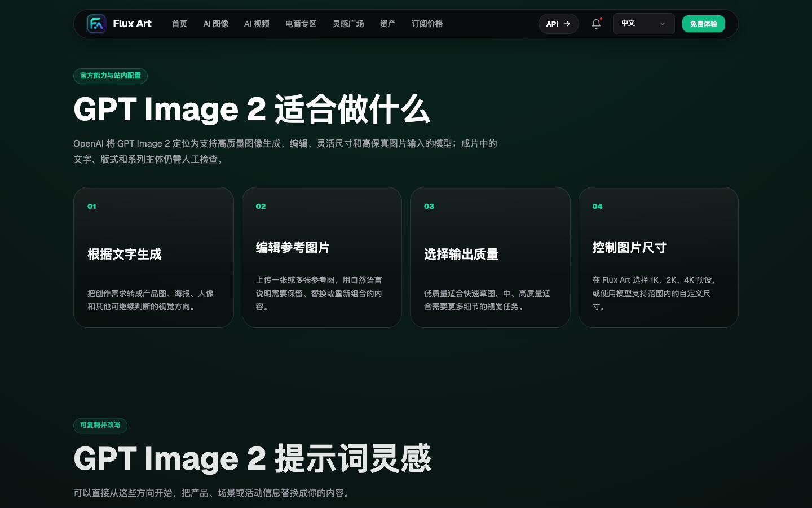Viewport: 812px width, 508px height.
Task: Click the 官方能力与站内配置 badge
Action: [x=111, y=76]
